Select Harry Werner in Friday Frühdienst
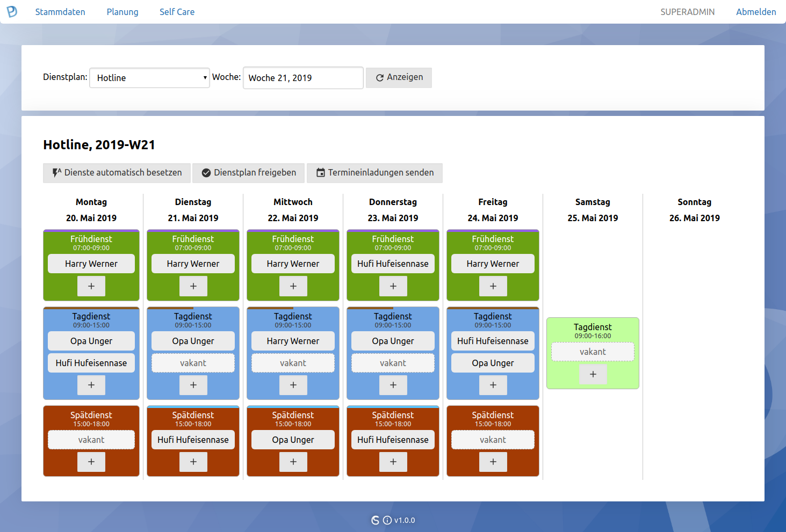 point(493,264)
